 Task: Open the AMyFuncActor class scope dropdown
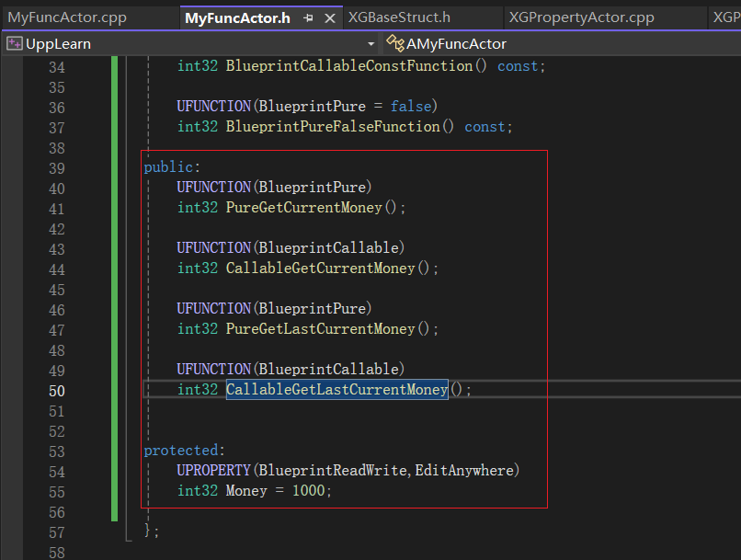(x=456, y=44)
